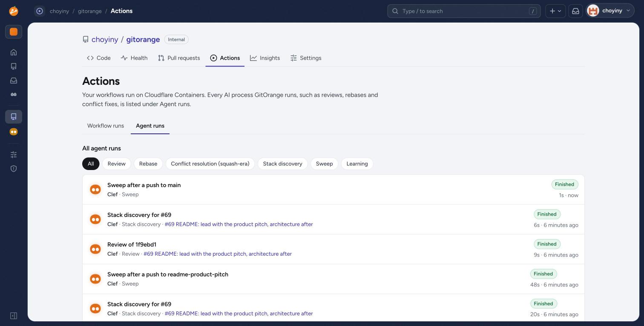644x326 pixels.
Task: Select the active repository sidebar icon
Action: click(x=14, y=117)
